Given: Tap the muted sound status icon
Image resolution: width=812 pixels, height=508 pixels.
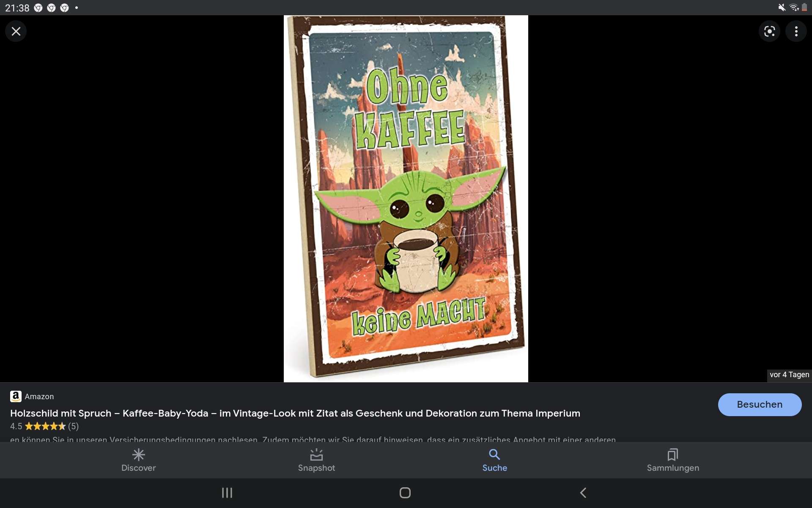Looking at the screenshot, I should tap(782, 8).
